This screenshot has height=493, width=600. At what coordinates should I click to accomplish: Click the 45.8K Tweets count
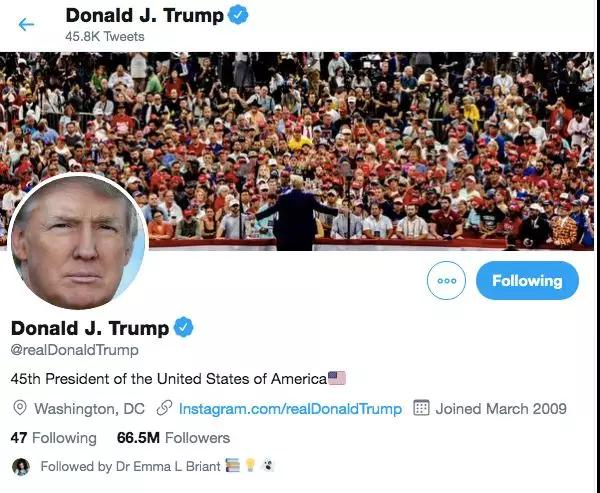105,36
